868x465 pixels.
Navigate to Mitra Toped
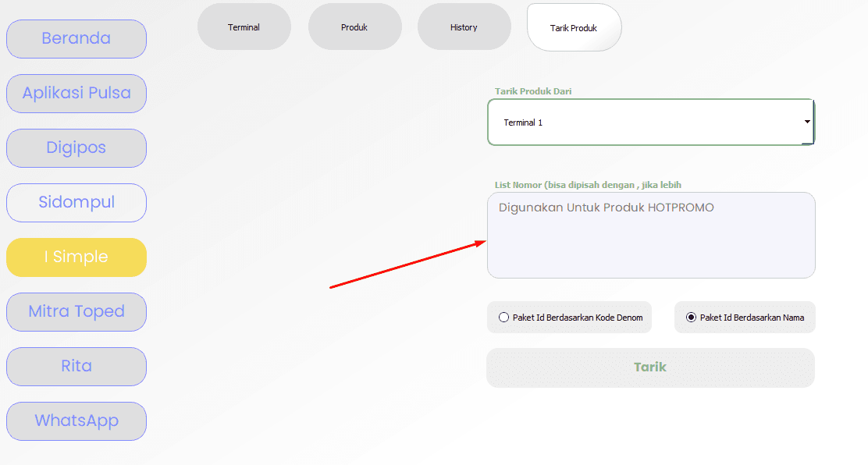pos(76,312)
